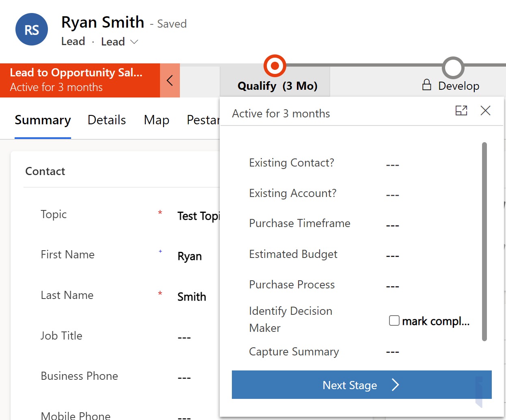Click the Active for 3 months flyout header text
The height and width of the screenshot is (420, 506).
coord(281,114)
